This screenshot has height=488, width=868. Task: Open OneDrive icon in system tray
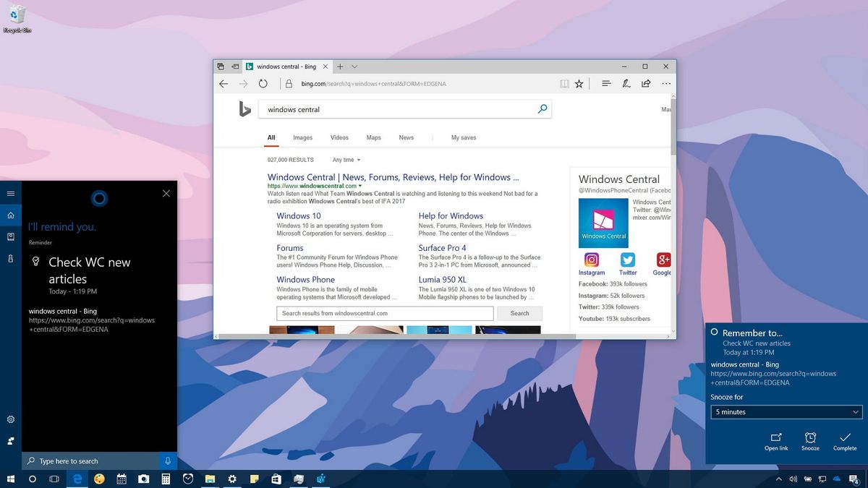[837, 479]
